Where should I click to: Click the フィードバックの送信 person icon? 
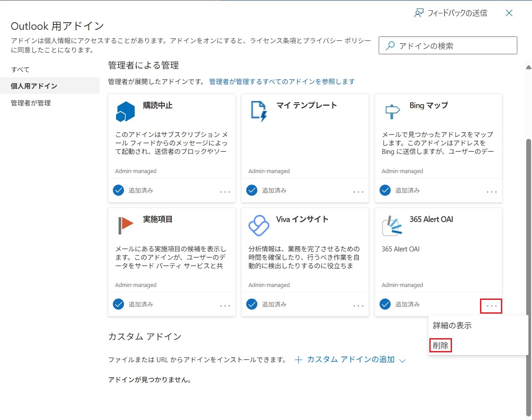coord(419,13)
